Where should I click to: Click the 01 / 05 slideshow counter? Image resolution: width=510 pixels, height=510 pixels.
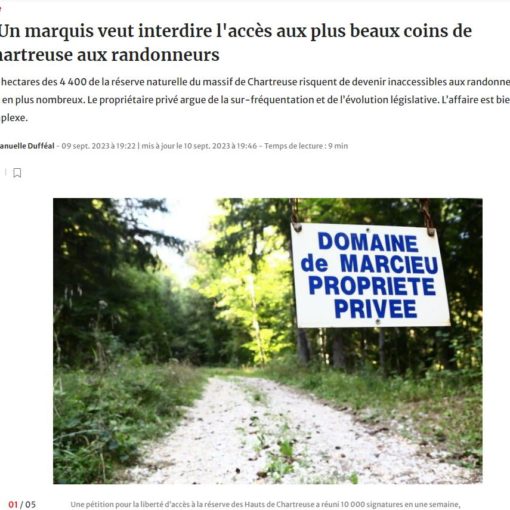[x=22, y=504]
